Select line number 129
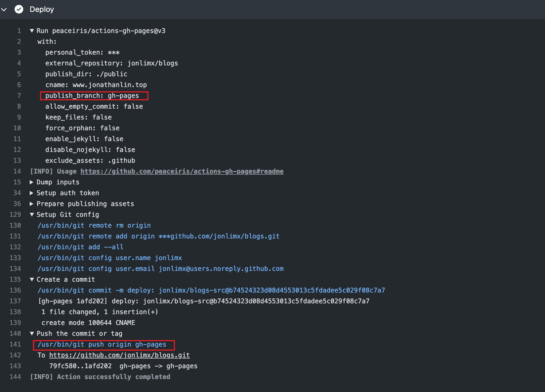The image size is (545, 392). 15,215
